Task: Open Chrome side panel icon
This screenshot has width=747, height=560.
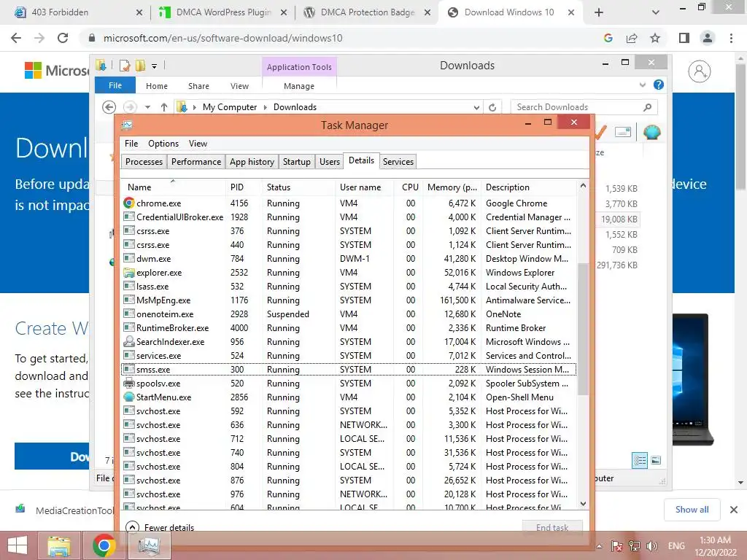Action: [x=684, y=38]
